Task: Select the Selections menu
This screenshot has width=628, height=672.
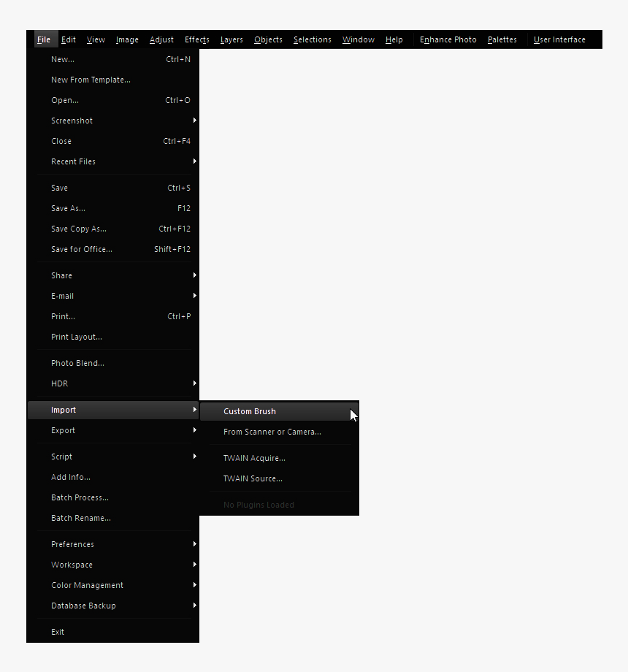Action: (312, 39)
